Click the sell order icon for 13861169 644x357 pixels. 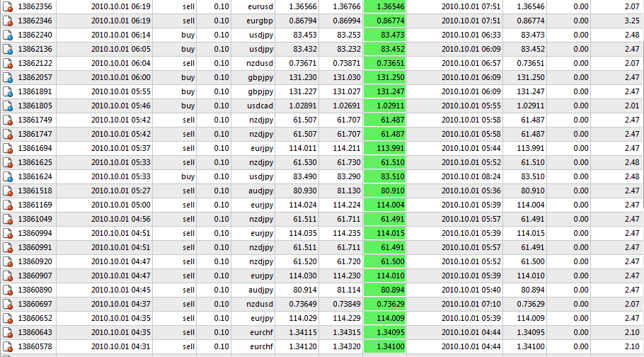pos(7,205)
